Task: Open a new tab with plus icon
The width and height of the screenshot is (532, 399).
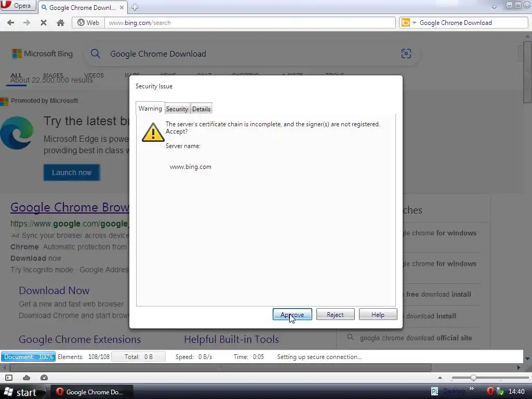Action: [x=135, y=7]
